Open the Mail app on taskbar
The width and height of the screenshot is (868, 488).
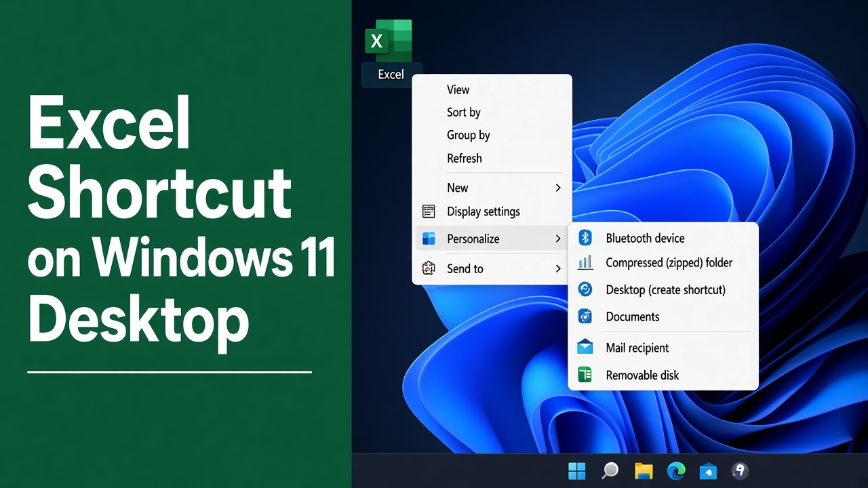[708, 471]
